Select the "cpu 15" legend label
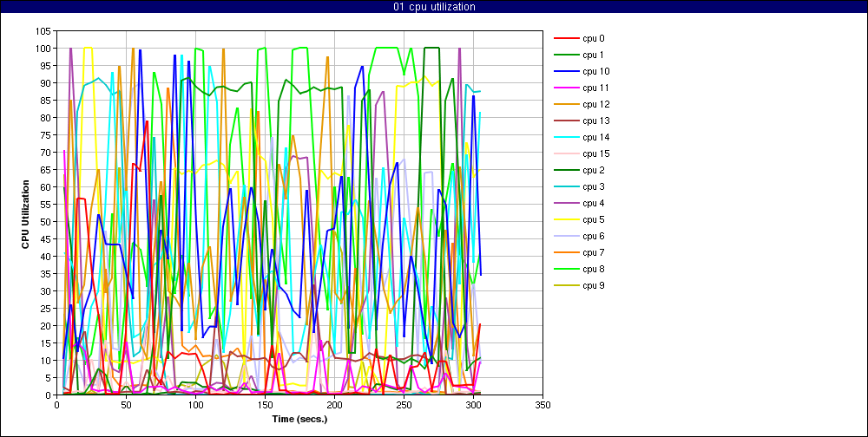This screenshot has width=868, height=437. [595, 153]
